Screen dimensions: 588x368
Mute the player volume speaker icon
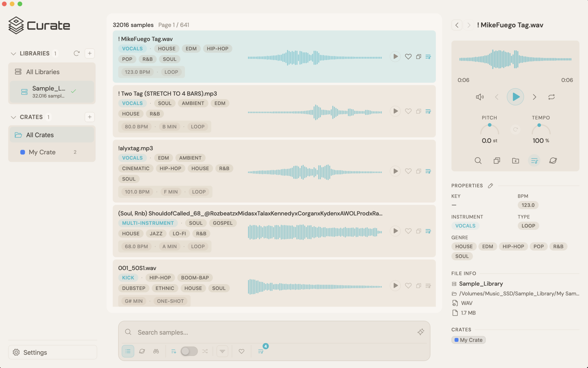tap(480, 97)
